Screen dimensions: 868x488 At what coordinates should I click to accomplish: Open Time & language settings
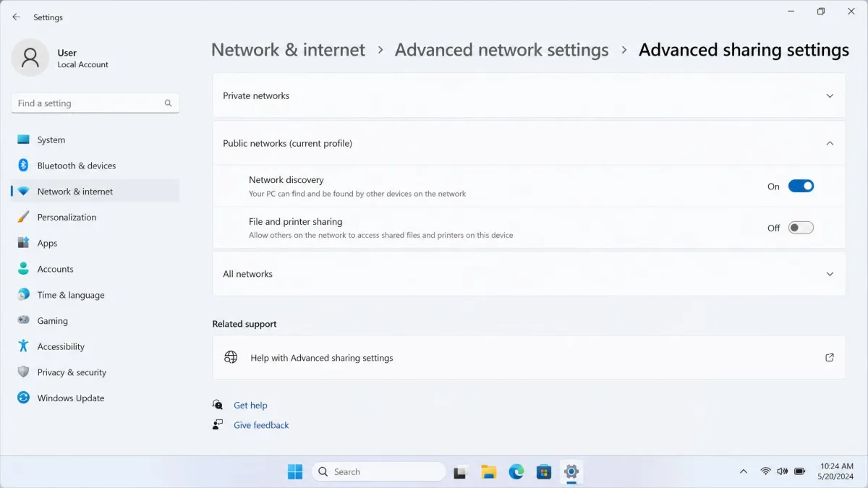click(x=95, y=295)
